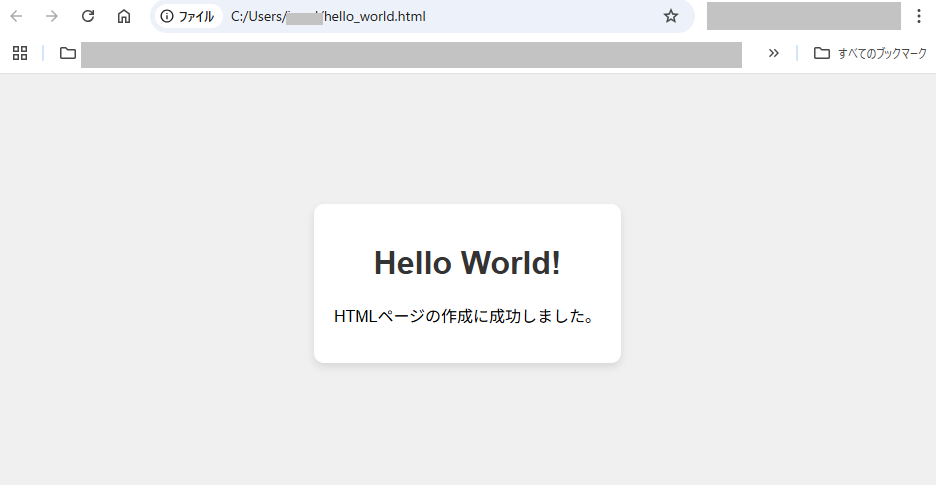This screenshot has width=936, height=485.
Task: Focus the address bar URL text
Action: pyautogui.click(x=328, y=16)
